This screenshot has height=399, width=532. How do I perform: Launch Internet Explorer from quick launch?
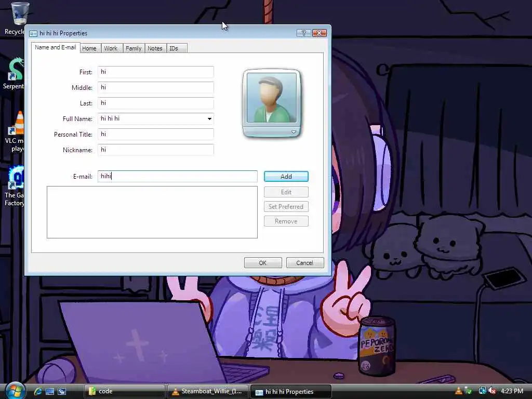pyautogui.click(x=37, y=391)
